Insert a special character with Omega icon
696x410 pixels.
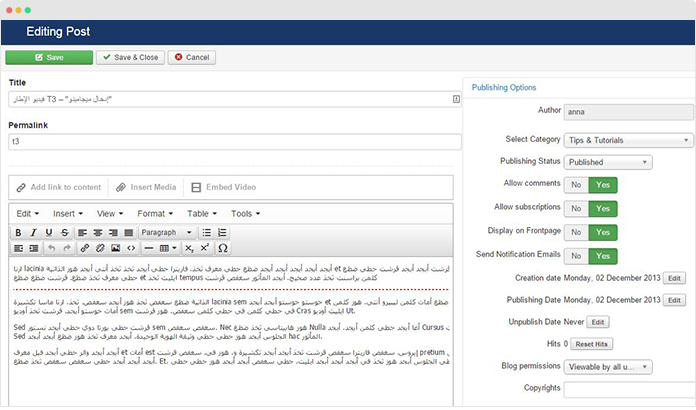(x=223, y=248)
